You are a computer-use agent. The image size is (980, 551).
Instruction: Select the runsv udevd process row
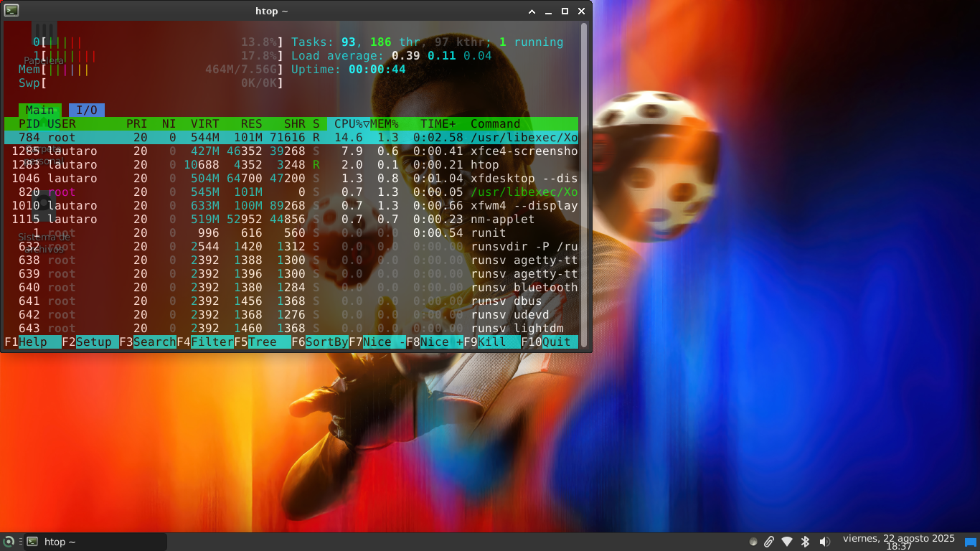coord(291,315)
